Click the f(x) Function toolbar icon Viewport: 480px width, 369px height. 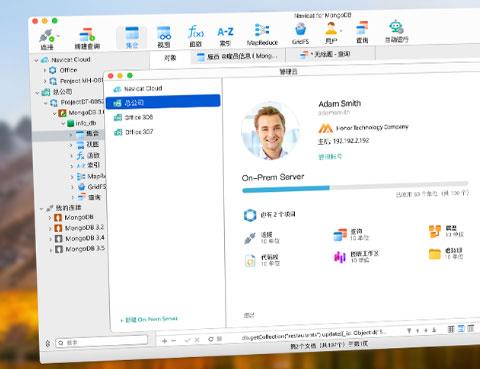(196, 32)
